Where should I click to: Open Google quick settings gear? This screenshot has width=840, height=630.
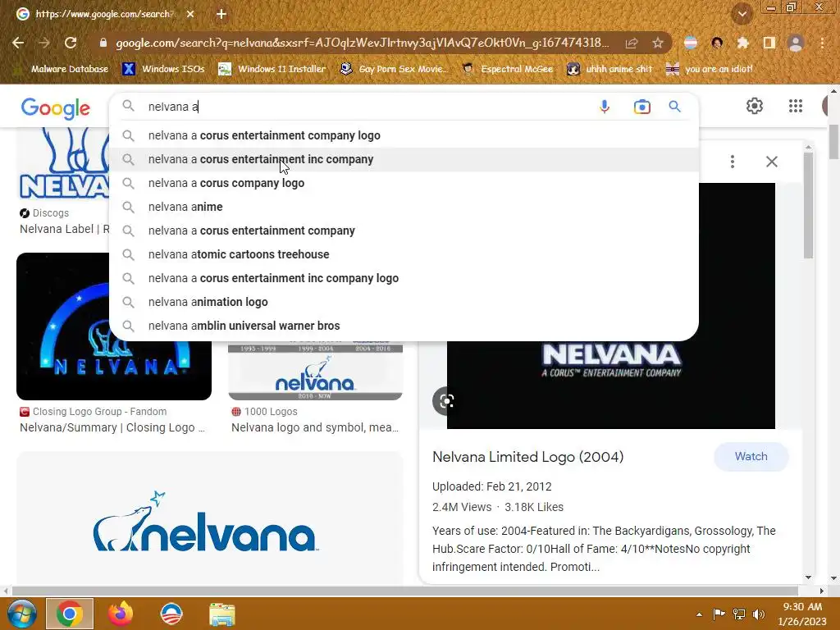coord(755,106)
